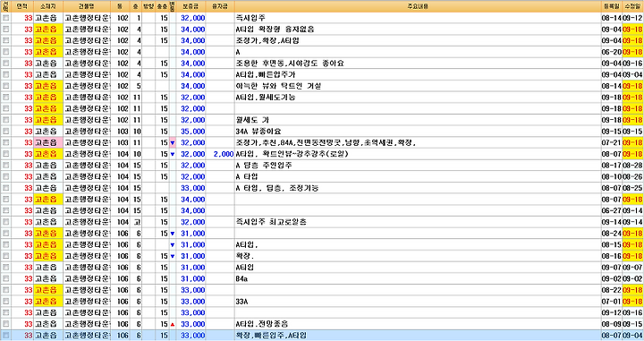Select the 08-09 등록일 cell

(612, 324)
